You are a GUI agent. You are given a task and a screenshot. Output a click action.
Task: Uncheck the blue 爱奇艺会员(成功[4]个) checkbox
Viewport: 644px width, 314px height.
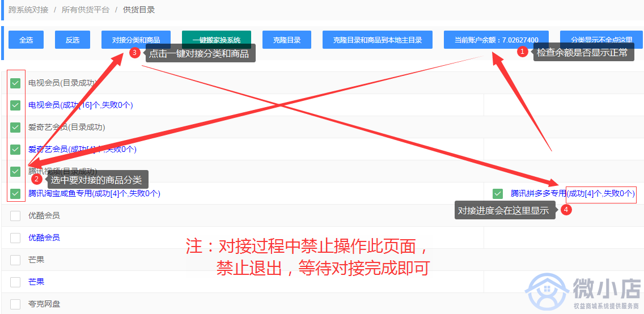[15, 150]
